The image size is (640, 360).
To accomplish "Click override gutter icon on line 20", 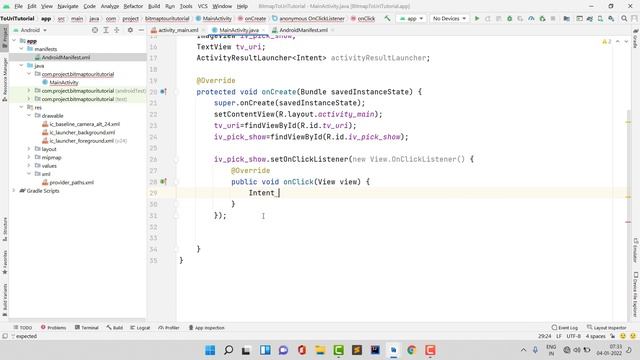I will point(163,92).
